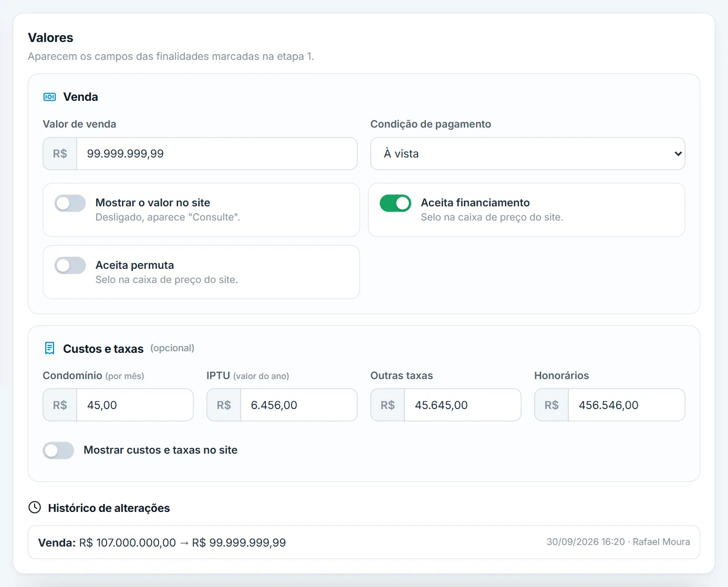This screenshot has width=728, height=587.
Task: Click the Histórico de alterações clock icon
Action: (35, 507)
